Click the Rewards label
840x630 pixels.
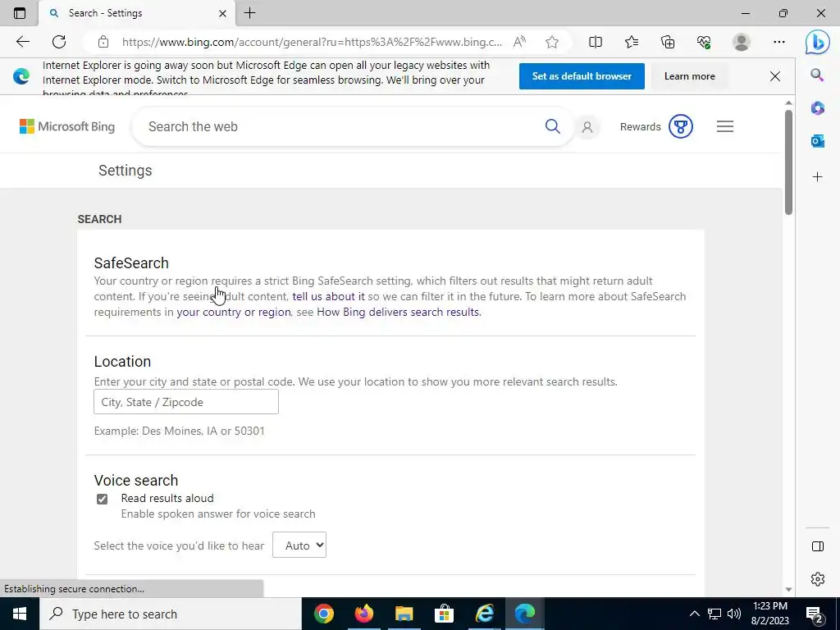pos(640,127)
